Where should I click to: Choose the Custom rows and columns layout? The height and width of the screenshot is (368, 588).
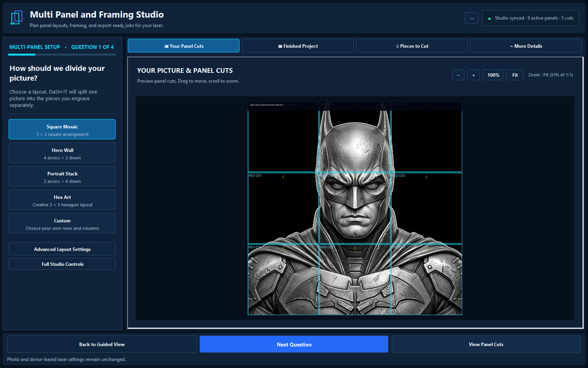pyautogui.click(x=62, y=223)
